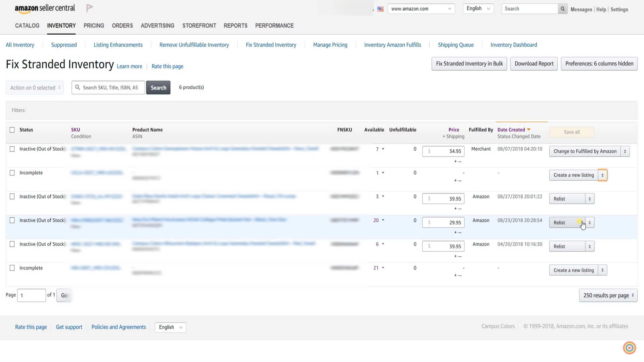The height and width of the screenshot is (362, 644).
Task: Check the row dated 04/20/2018
Action: [x=12, y=244]
